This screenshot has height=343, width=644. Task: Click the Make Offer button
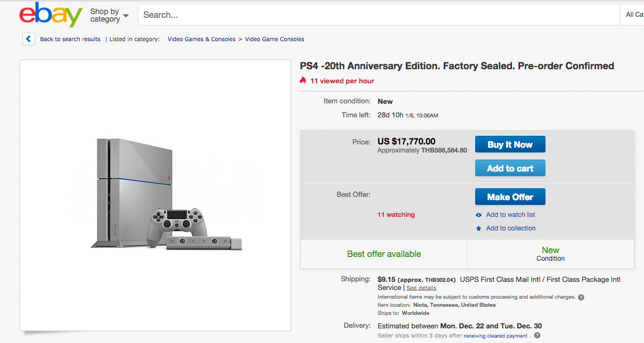click(510, 196)
